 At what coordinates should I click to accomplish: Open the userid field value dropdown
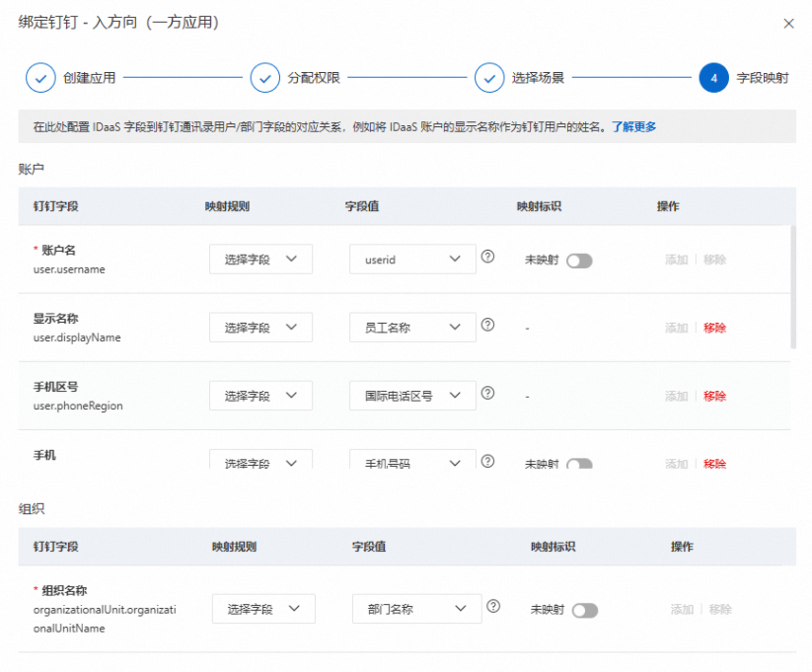point(412,260)
